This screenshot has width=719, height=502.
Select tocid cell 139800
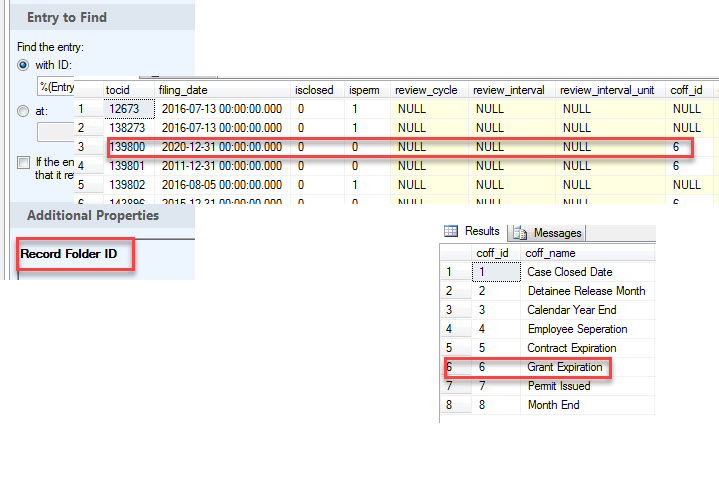click(x=129, y=147)
